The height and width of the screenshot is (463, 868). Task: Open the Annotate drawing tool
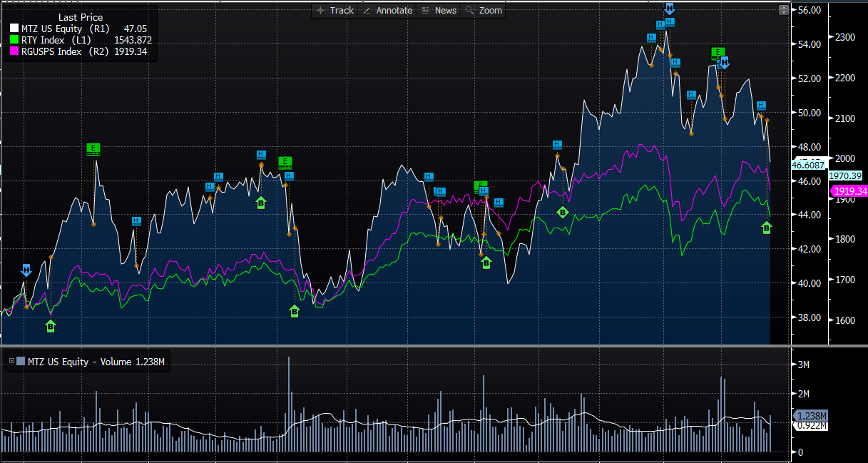(387, 10)
